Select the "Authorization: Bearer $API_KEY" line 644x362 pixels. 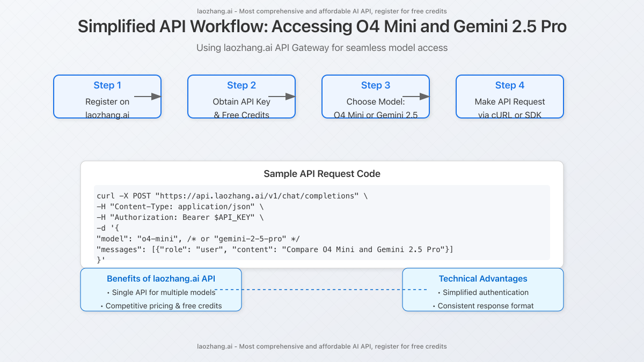tap(180, 217)
